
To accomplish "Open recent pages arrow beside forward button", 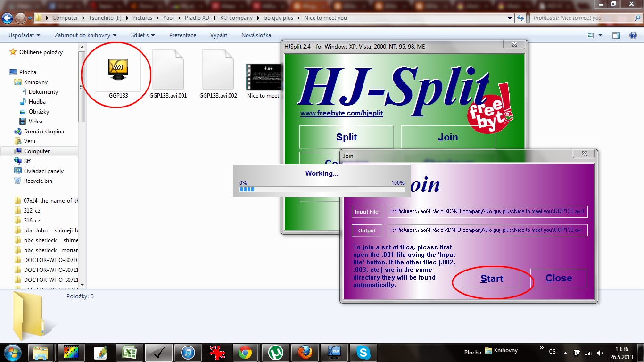I will [x=30, y=18].
